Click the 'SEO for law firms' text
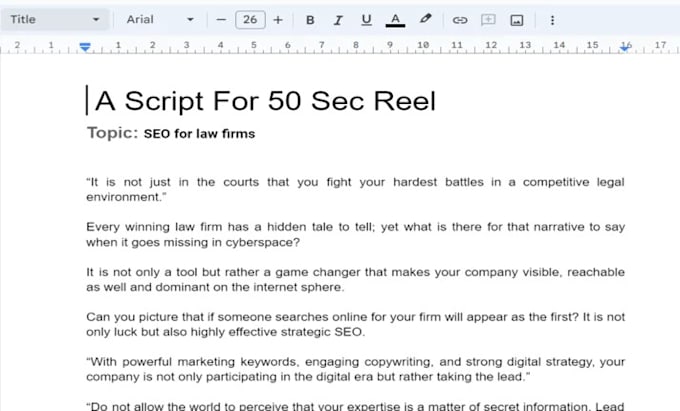 click(x=199, y=134)
